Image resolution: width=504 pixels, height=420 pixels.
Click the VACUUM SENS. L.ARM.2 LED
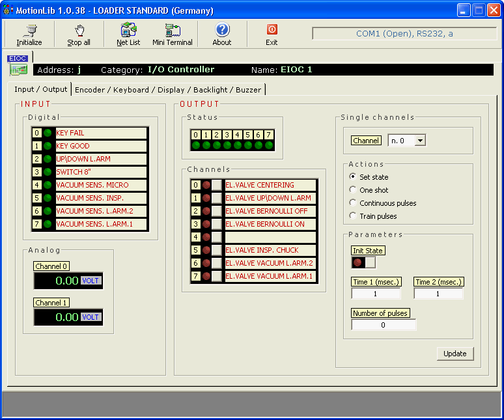[48, 211]
